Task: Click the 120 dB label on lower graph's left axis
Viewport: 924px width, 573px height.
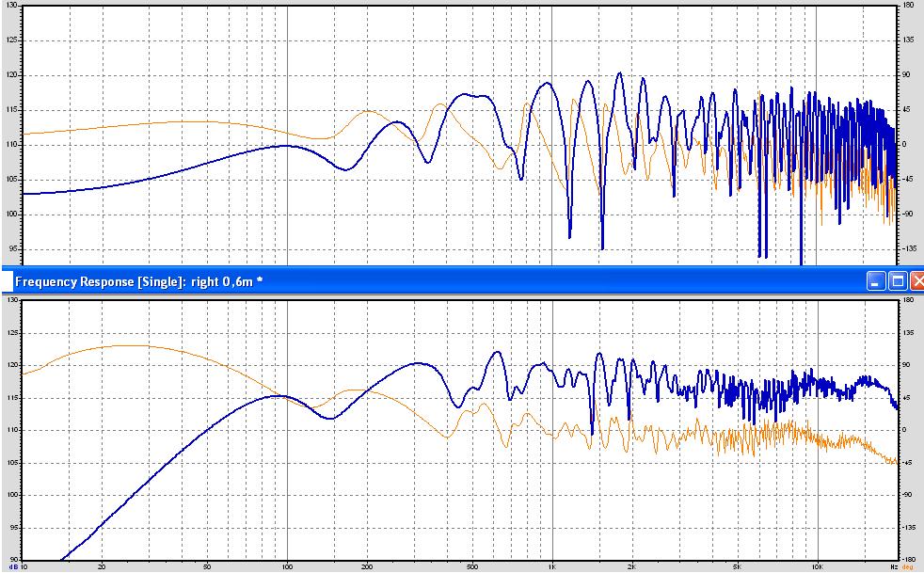Action: click(12, 365)
